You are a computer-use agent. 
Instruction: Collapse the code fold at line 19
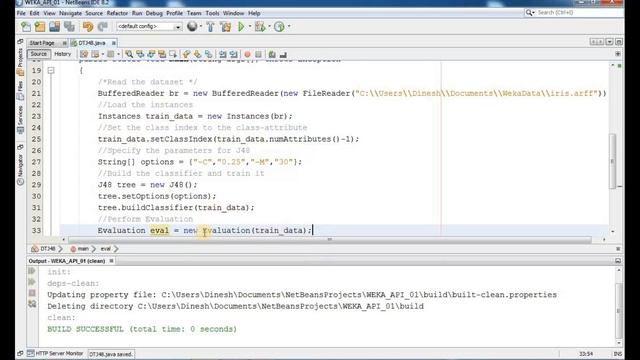pyautogui.click(x=51, y=71)
